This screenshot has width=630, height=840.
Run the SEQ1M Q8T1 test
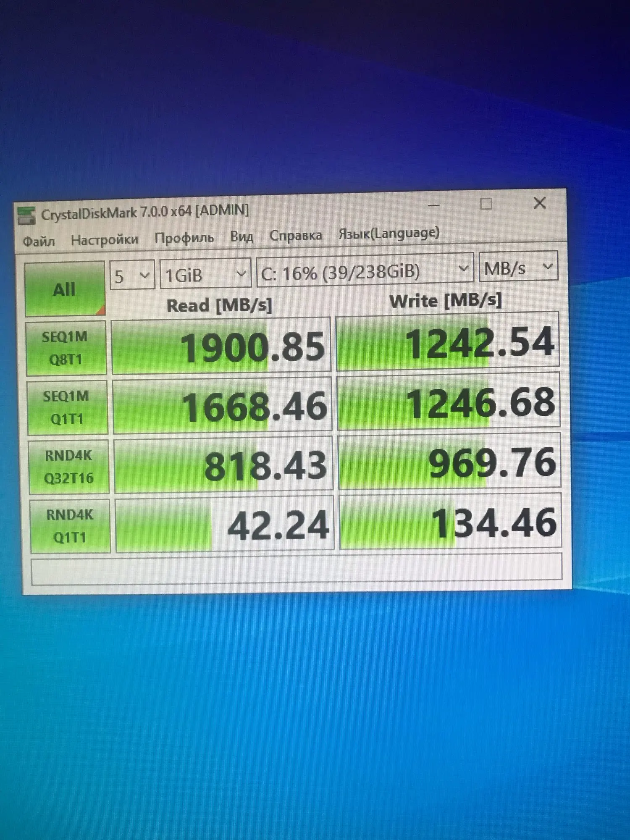click(66, 348)
